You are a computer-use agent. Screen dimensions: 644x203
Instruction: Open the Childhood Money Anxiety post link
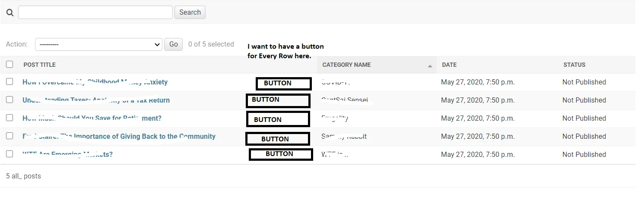tap(95, 82)
